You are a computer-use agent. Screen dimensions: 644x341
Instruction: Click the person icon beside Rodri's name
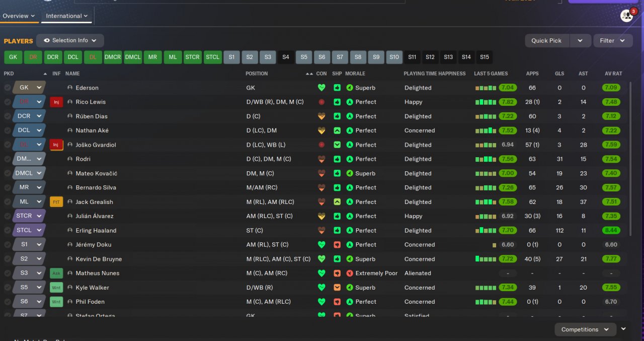pyautogui.click(x=70, y=159)
